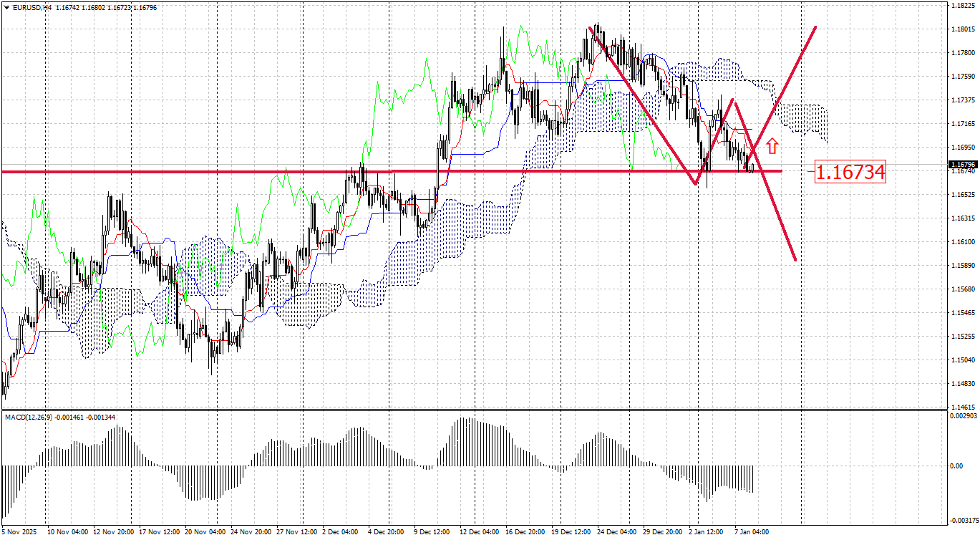Click the MACD scale value -0.003175
The image size is (980, 540).
[x=963, y=520]
